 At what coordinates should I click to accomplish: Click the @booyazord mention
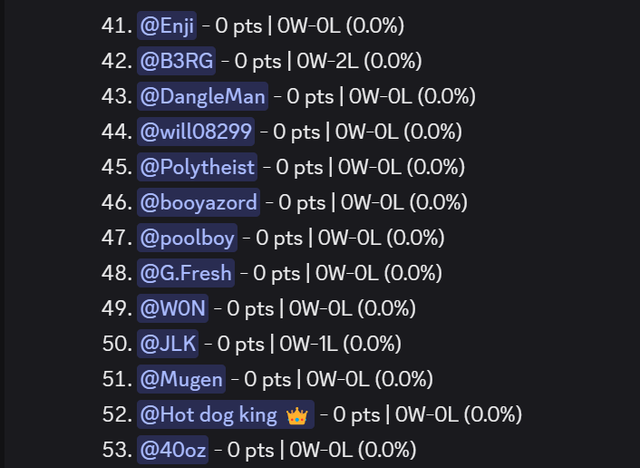tap(198, 202)
